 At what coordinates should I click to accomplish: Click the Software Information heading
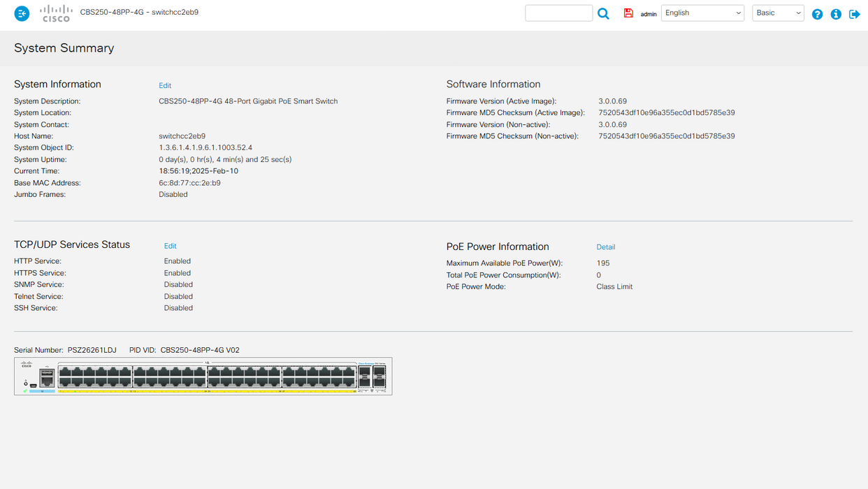tap(493, 85)
